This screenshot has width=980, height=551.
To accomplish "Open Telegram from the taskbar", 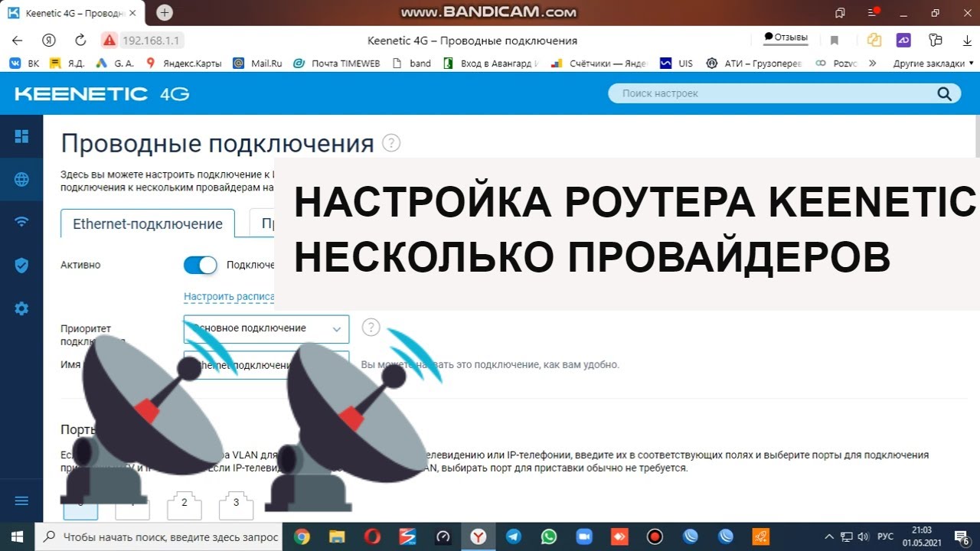I will pos(514,536).
